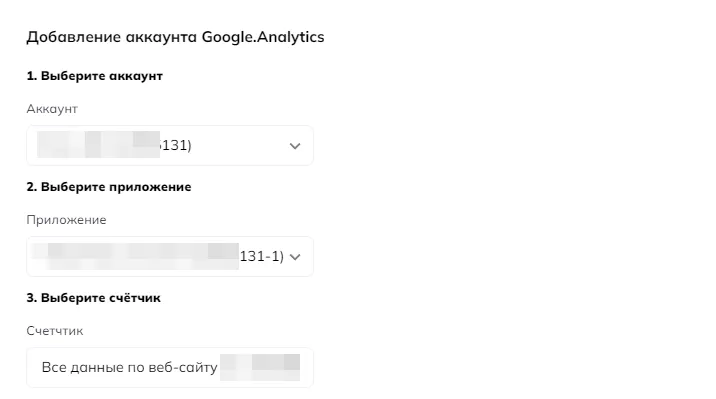Click the '3. Выберите счётчик' step heading

[94, 298]
